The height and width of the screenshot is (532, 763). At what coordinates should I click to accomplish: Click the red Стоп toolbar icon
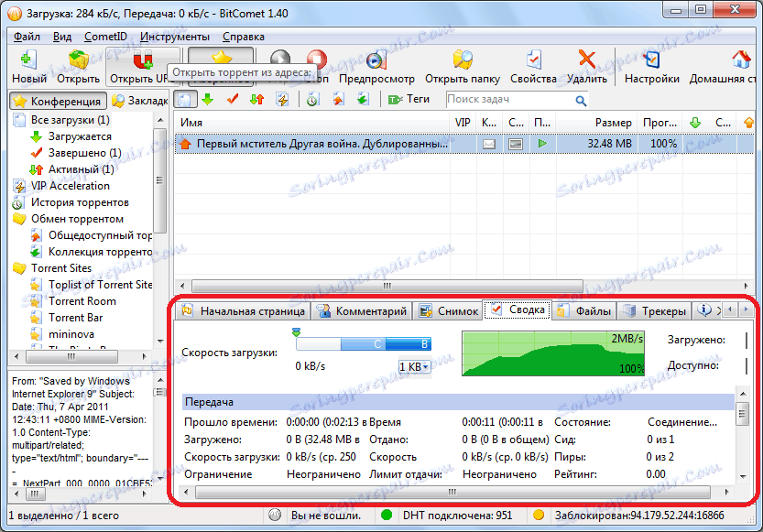(x=316, y=59)
